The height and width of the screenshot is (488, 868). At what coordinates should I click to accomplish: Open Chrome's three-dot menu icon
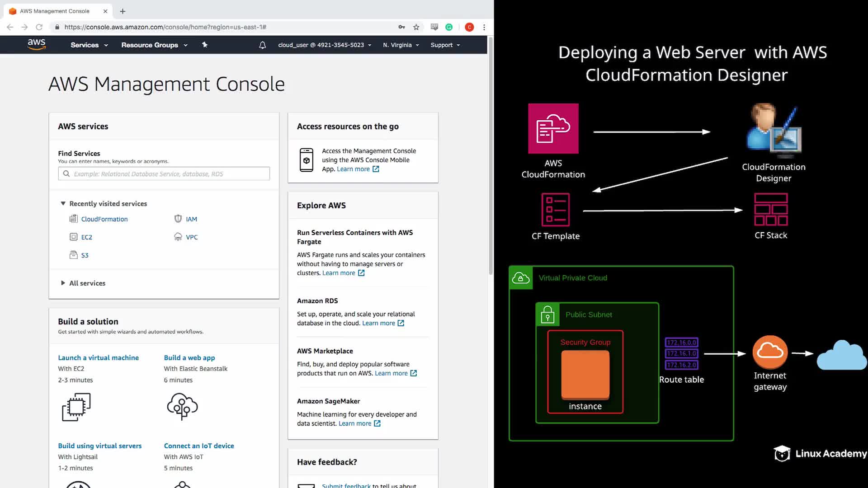(x=484, y=27)
